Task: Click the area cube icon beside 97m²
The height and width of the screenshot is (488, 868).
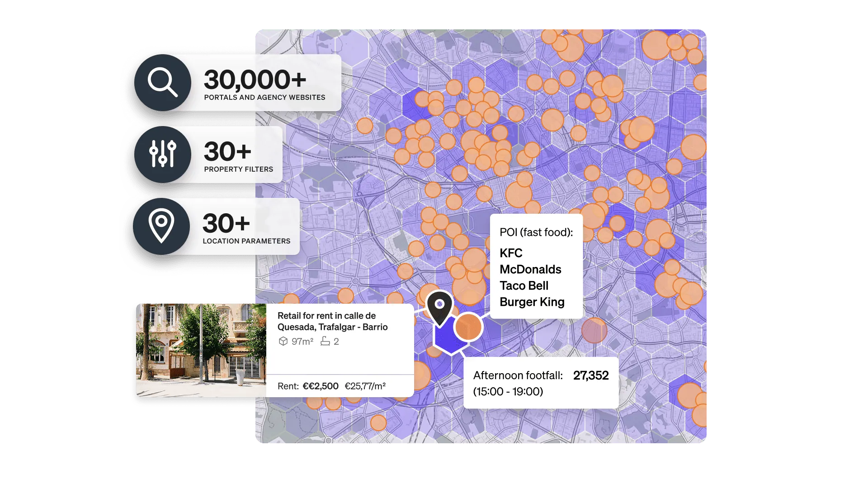Action: pyautogui.click(x=283, y=341)
